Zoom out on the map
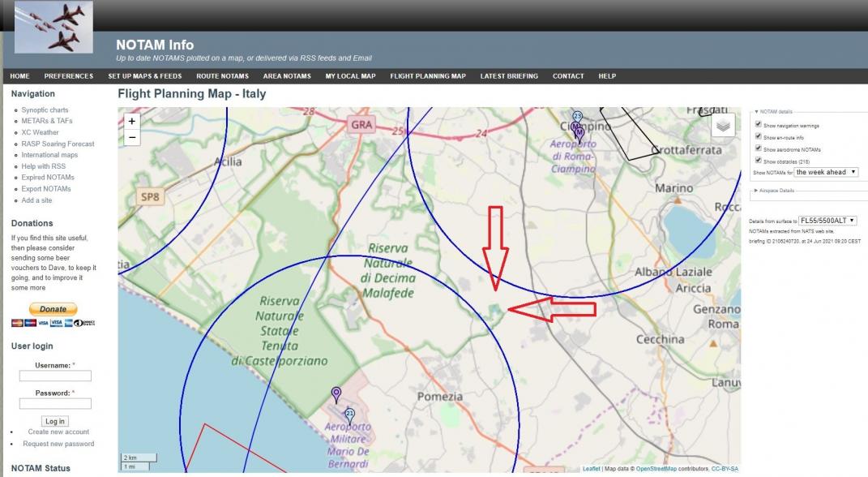 [132, 137]
